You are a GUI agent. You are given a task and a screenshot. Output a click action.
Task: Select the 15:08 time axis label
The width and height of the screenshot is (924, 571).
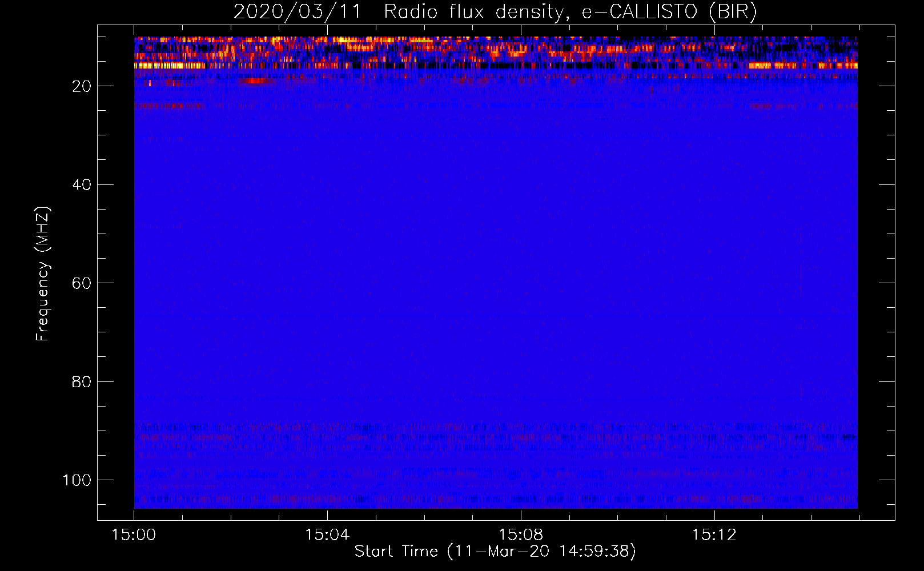521,535
